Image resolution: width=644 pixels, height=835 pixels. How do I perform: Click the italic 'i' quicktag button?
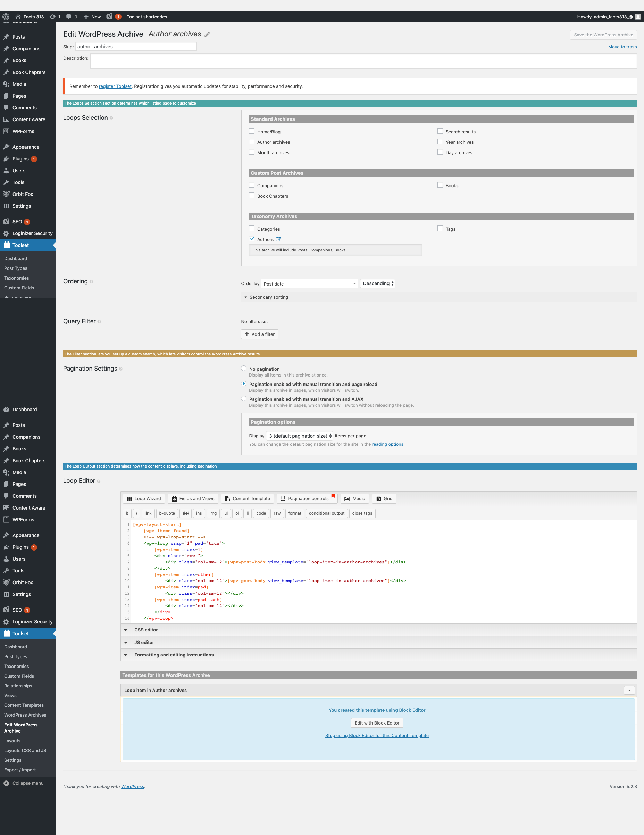coord(136,513)
